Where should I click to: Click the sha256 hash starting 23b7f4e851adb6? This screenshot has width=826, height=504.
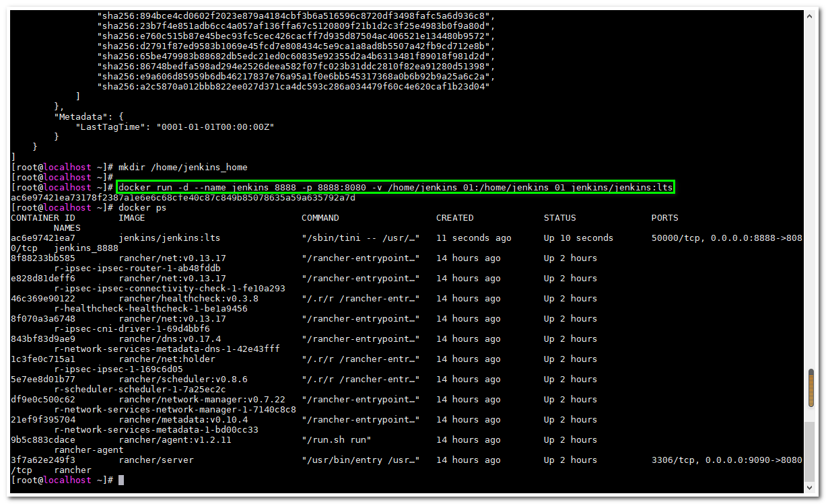point(296,26)
